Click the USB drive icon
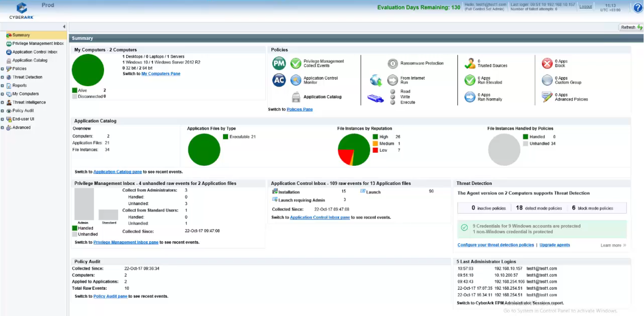 (376, 98)
